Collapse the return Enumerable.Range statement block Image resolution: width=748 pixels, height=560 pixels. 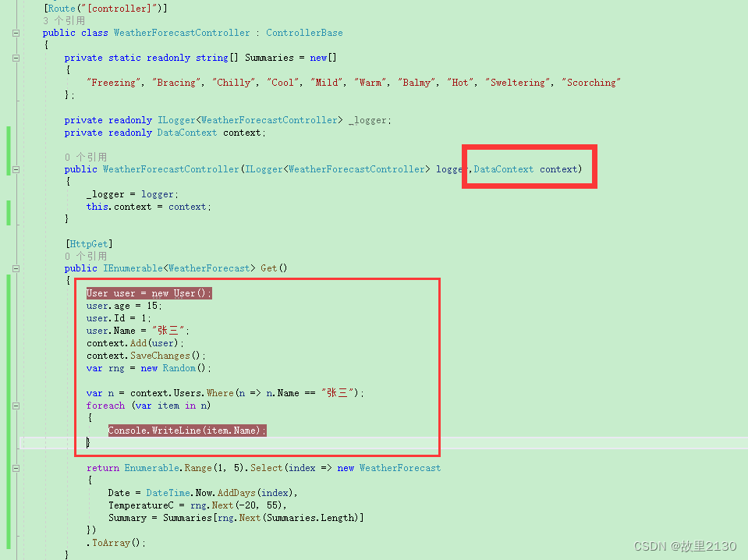pos(16,467)
